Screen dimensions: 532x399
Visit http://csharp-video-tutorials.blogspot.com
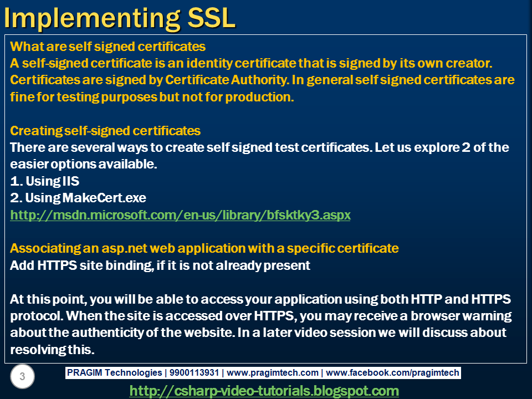[265, 390]
